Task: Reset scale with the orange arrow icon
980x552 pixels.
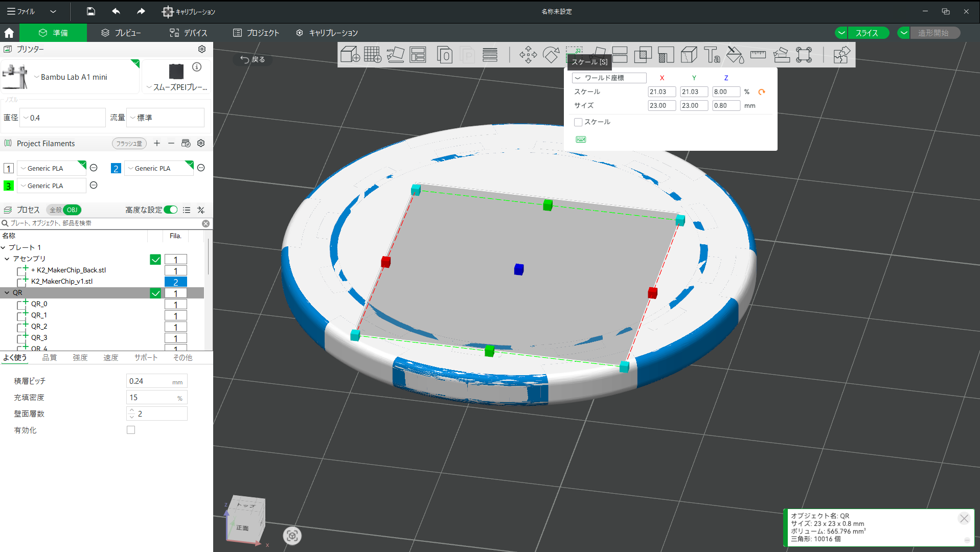Action: [762, 92]
